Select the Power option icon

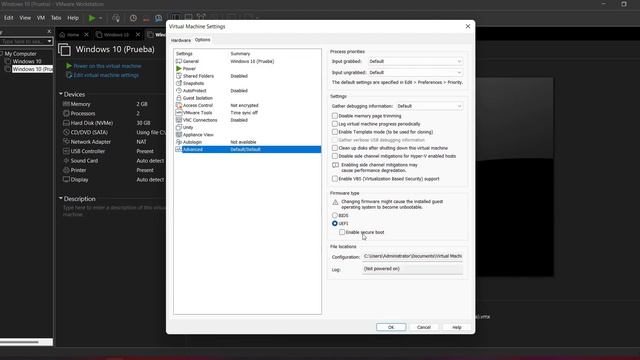178,69
